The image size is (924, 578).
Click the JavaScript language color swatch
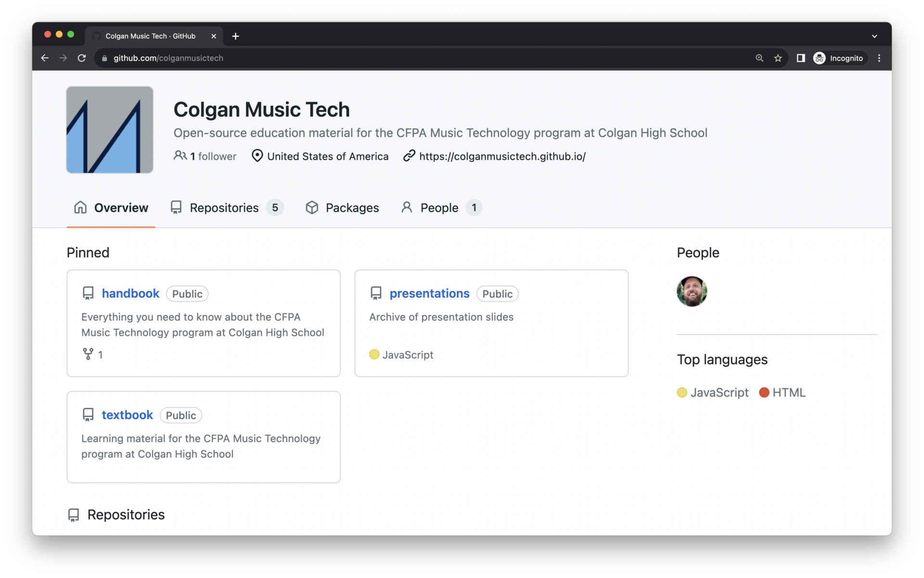click(x=681, y=392)
